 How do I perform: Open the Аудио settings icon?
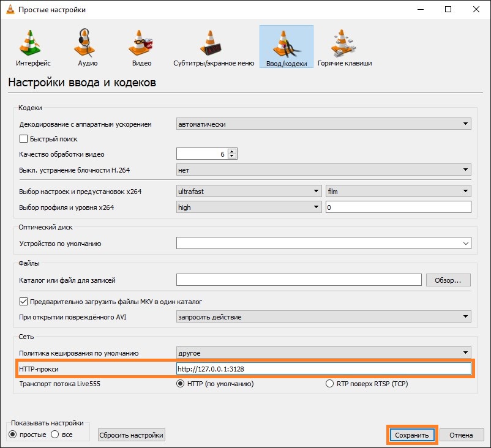88,43
